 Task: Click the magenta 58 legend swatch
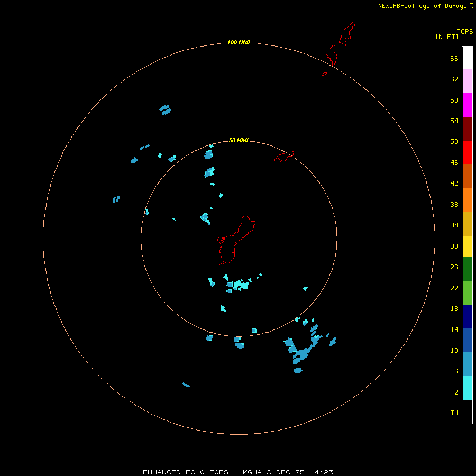tap(467, 105)
